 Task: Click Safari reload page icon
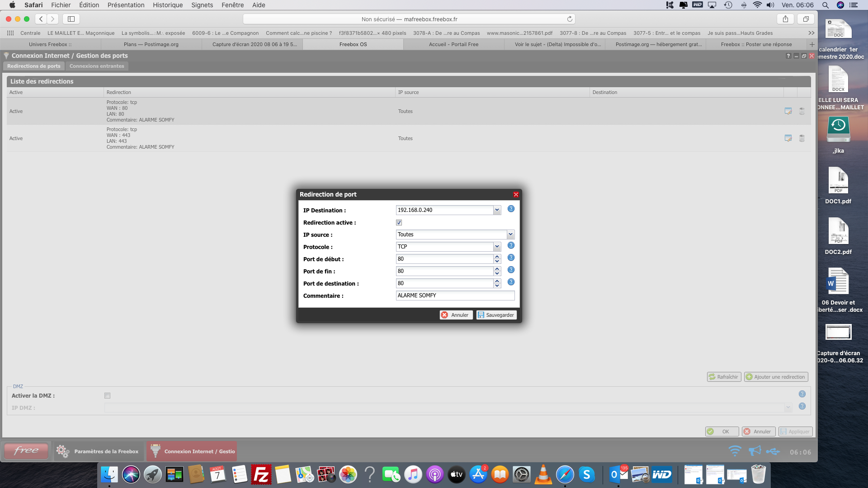pos(570,19)
